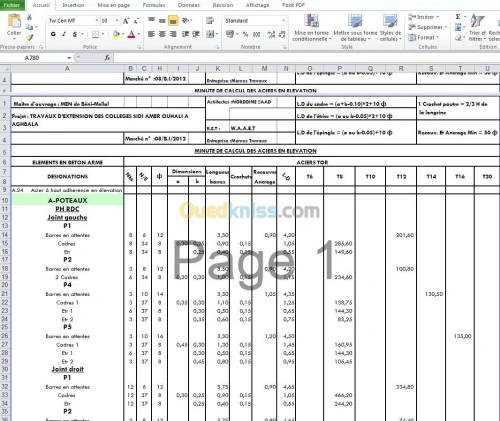Screen dimensions: 500x421
Task: Click the red font color icon
Action: coord(131,34)
